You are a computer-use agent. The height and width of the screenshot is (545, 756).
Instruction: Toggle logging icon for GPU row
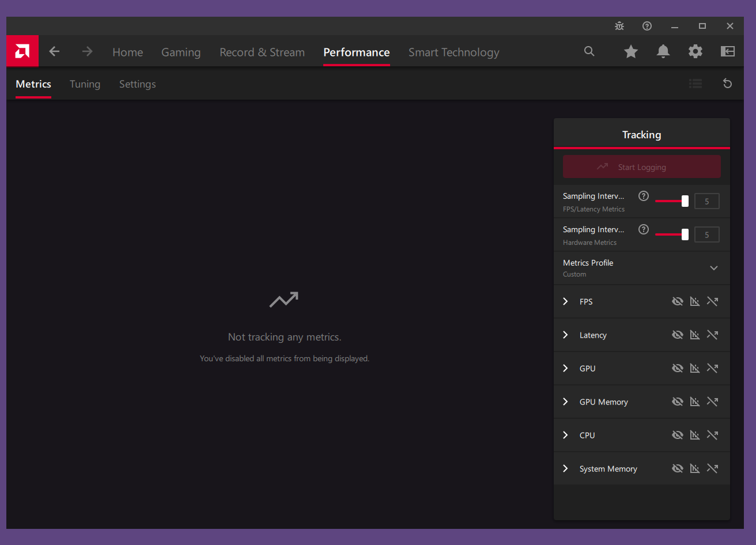pyautogui.click(x=712, y=368)
